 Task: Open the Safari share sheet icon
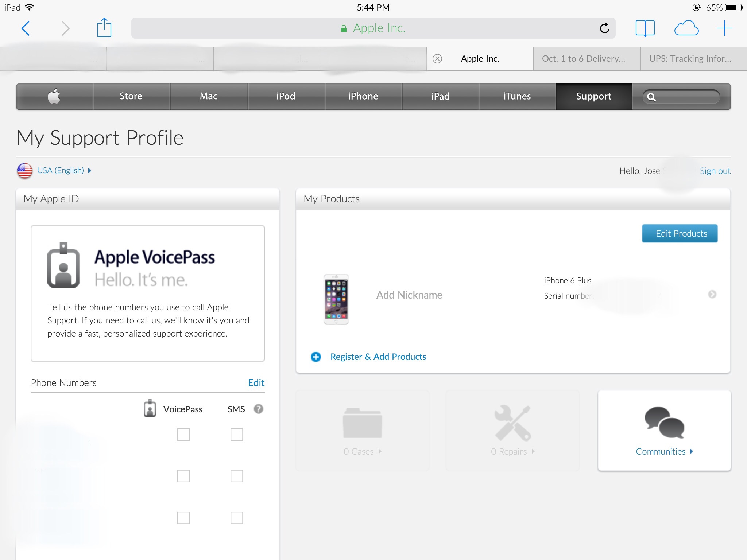click(104, 27)
